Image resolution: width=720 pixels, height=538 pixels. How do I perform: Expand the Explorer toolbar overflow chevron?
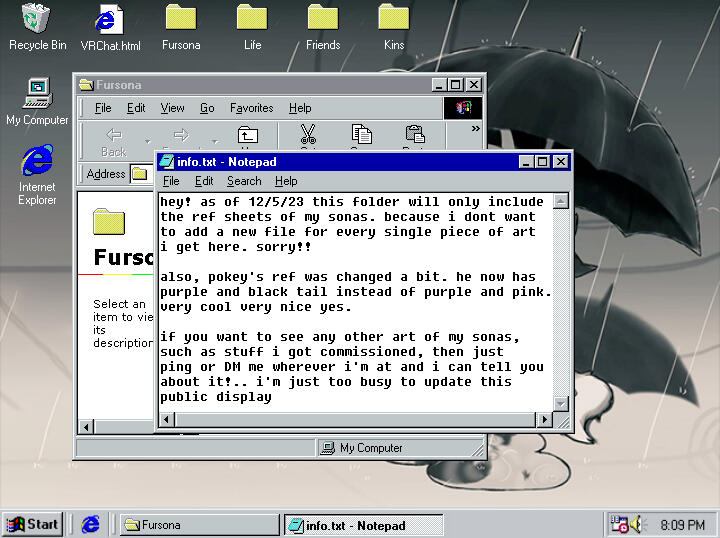[x=475, y=128]
